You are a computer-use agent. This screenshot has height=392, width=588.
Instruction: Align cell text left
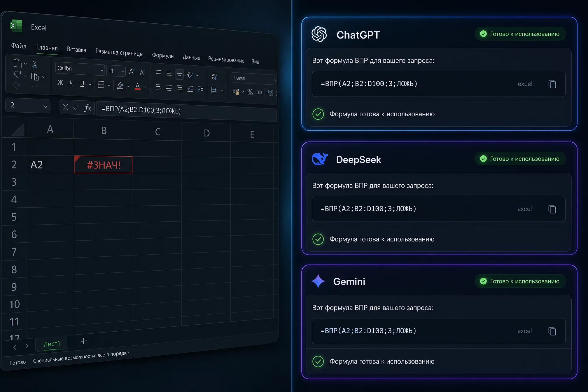158,87
